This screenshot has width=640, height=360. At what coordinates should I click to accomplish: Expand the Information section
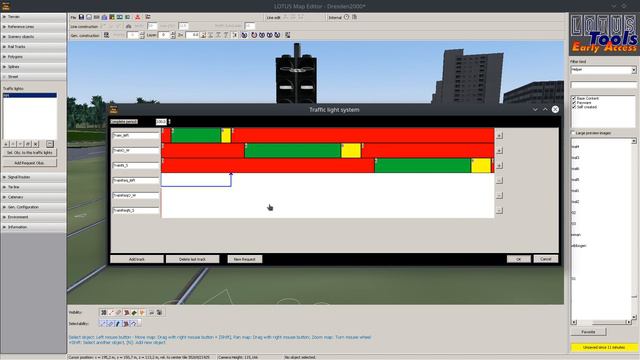(x=33, y=227)
